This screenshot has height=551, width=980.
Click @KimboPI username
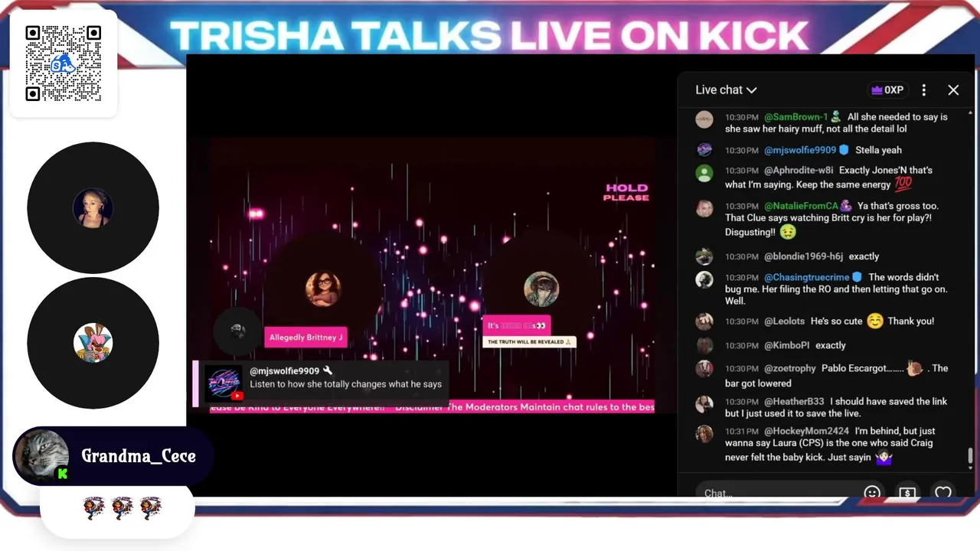[786, 345]
